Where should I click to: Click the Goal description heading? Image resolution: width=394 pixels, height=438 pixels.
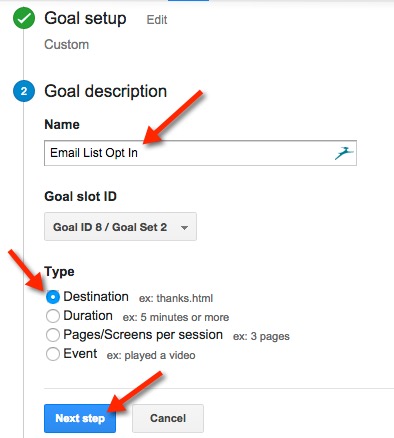click(106, 91)
